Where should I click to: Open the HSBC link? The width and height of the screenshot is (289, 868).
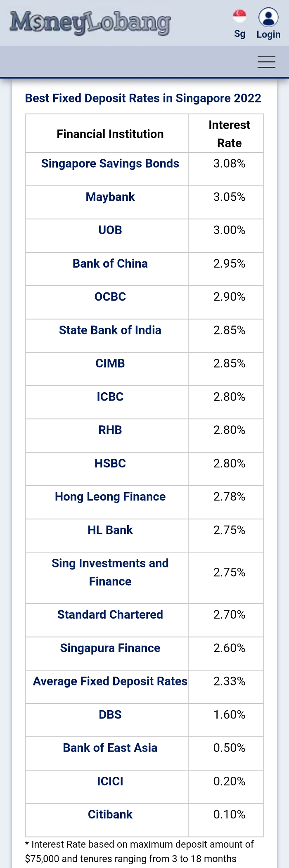110,463
